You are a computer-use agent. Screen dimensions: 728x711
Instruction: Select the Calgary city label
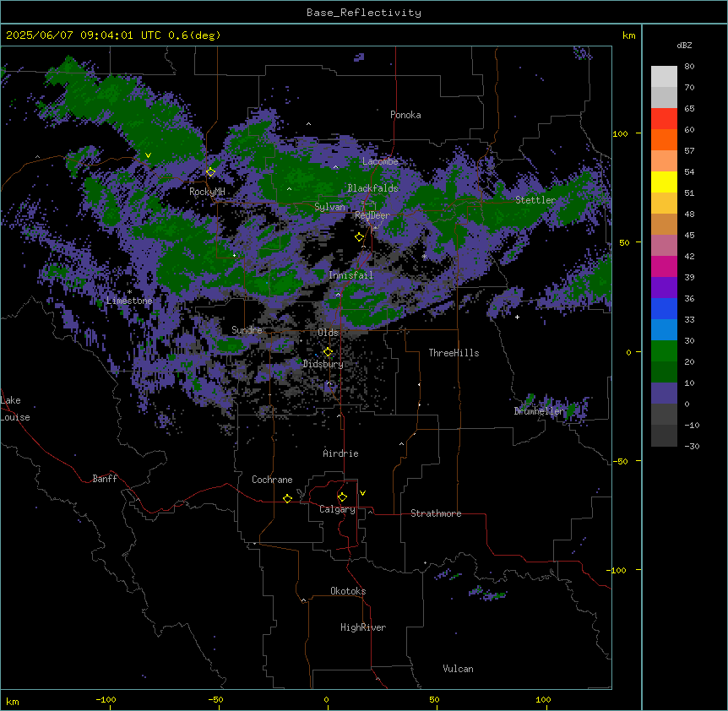coord(337,509)
